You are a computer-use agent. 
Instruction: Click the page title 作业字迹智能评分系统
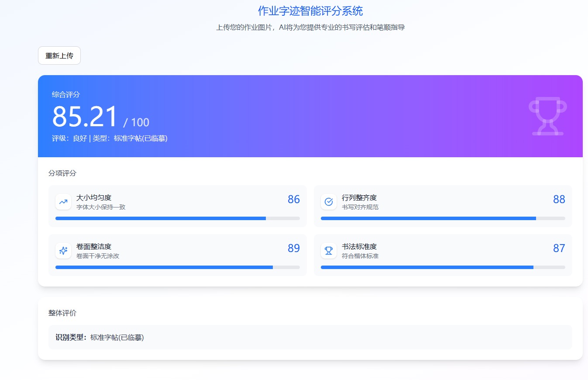pyautogui.click(x=311, y=10)
